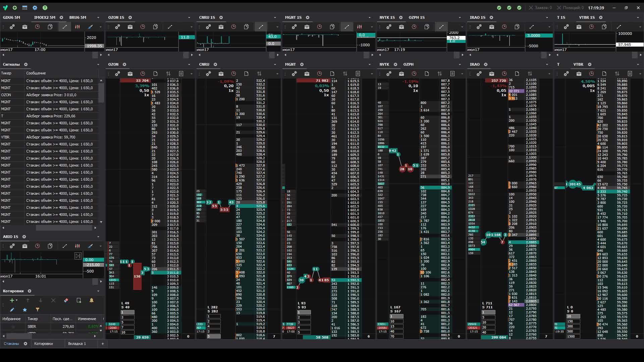Image resolution: width=644 pixels, height=362 pixels.
Task: Open gears settings in OZON order book toolbar
Action: point(117,73)
